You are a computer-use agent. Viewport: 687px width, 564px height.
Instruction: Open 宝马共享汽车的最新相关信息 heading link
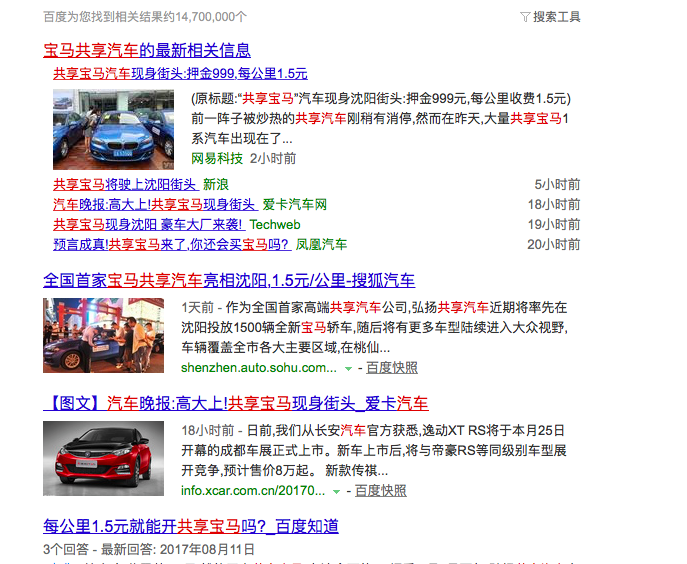coord(147,50)
